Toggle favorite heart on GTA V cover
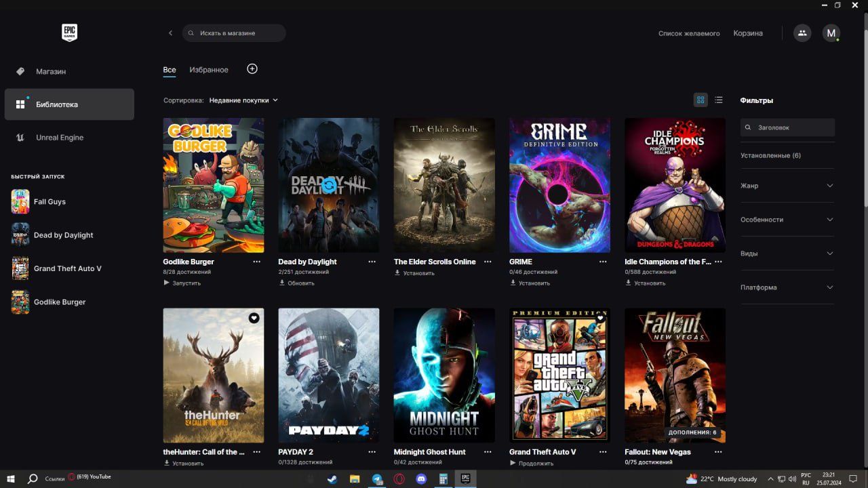 [600, 318]
